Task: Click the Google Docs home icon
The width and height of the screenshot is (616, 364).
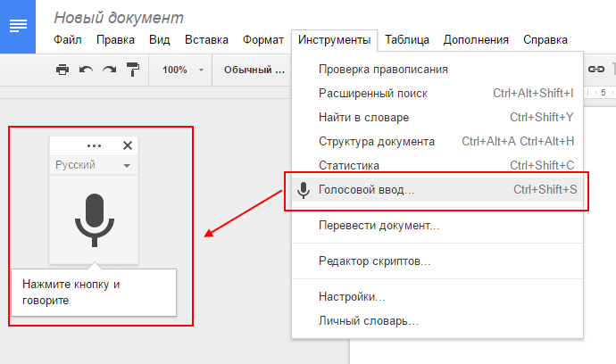Action: pos(18,25)
